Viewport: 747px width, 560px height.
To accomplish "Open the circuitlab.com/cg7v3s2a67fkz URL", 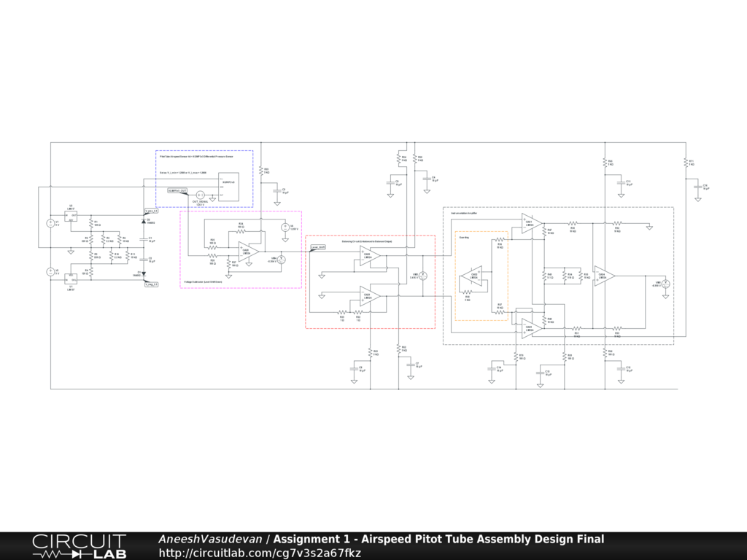I will pos(259,553).
